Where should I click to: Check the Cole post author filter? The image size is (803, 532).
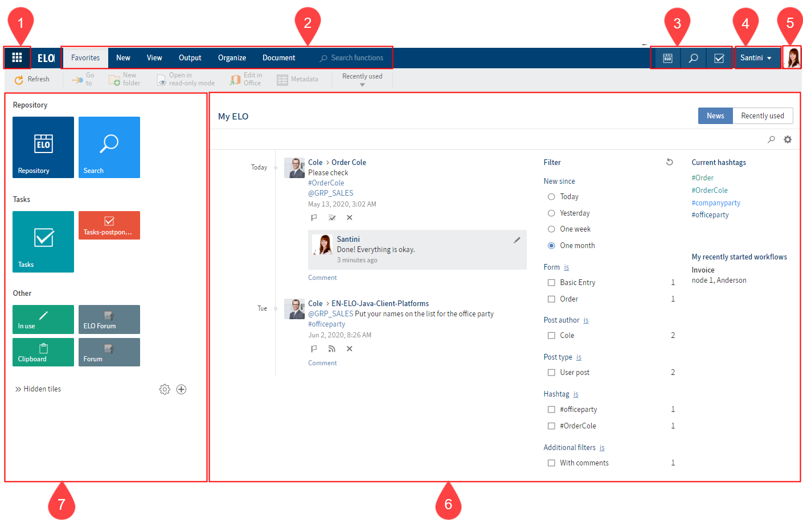[551, 336]
